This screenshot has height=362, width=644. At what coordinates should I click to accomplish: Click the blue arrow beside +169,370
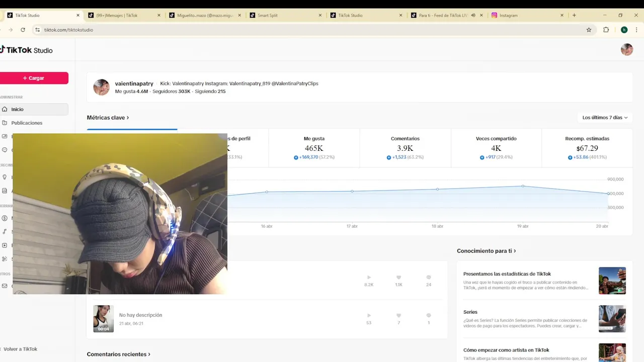[296, 157]
